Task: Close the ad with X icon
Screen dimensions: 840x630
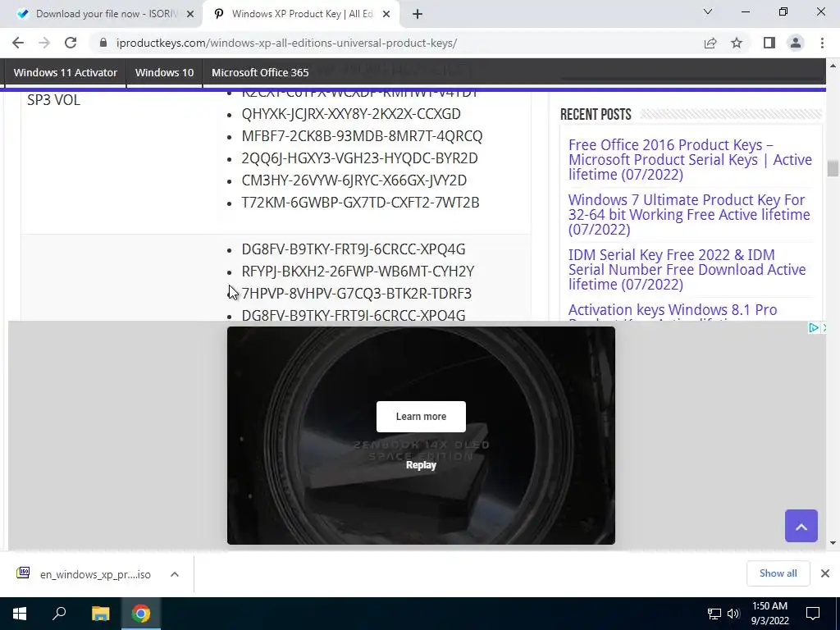Action: (x=824, y=328)
